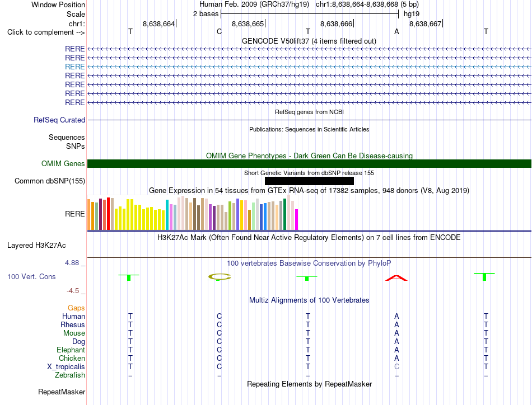The image size is (532, 405).
Task: Select the Zebrafish alignment row label
Action: tap(70, 375)
